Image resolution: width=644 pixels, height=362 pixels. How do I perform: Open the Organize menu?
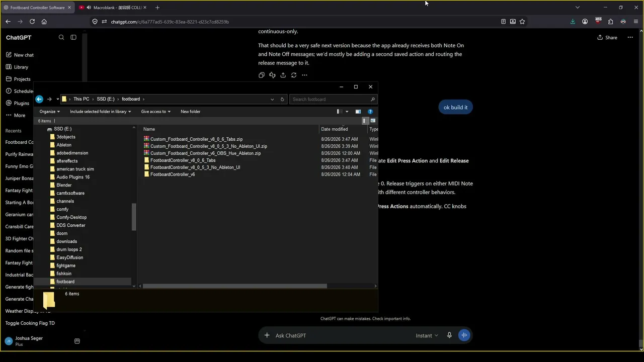point(50,112)
